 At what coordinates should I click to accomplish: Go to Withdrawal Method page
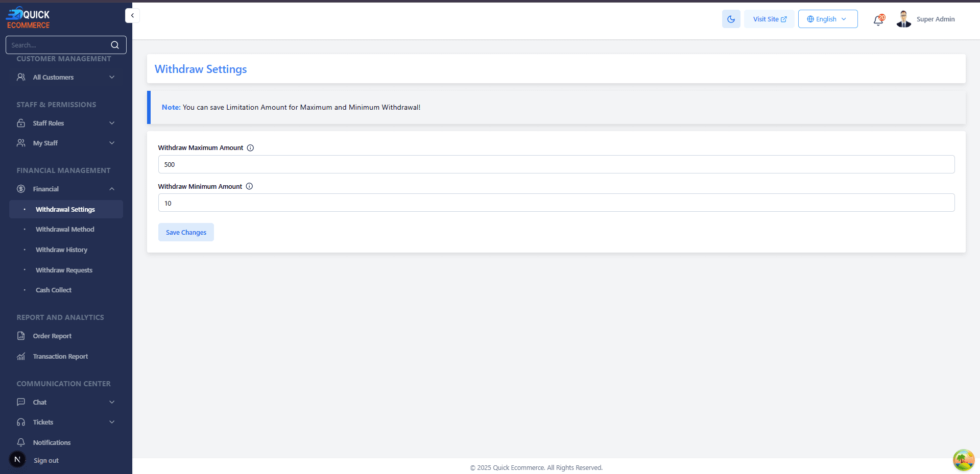pyautogui.click(x=65, y=229)
